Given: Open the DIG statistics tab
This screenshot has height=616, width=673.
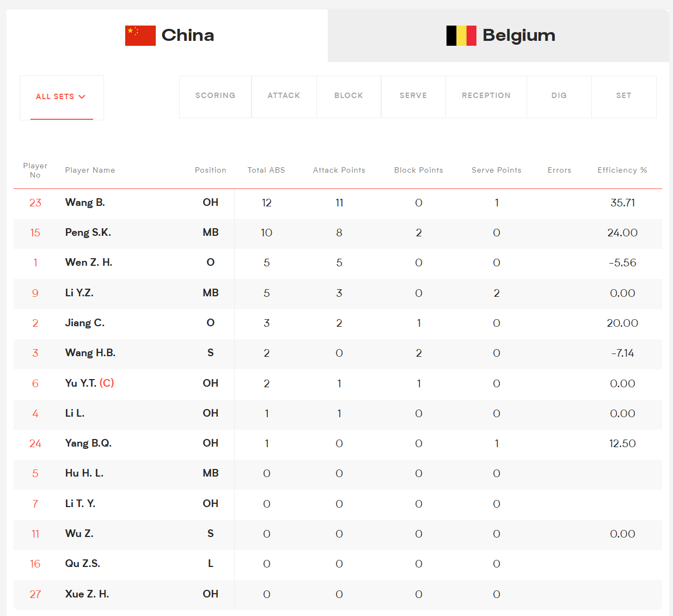Looking at the screenshot, I should pyautogui.click(x=559, y=96).
